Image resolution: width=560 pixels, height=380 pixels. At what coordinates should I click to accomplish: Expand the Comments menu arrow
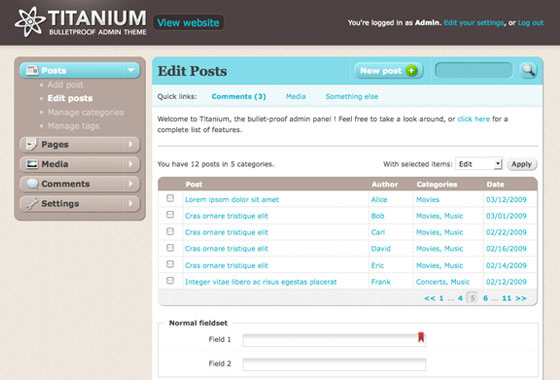point(131,184)
